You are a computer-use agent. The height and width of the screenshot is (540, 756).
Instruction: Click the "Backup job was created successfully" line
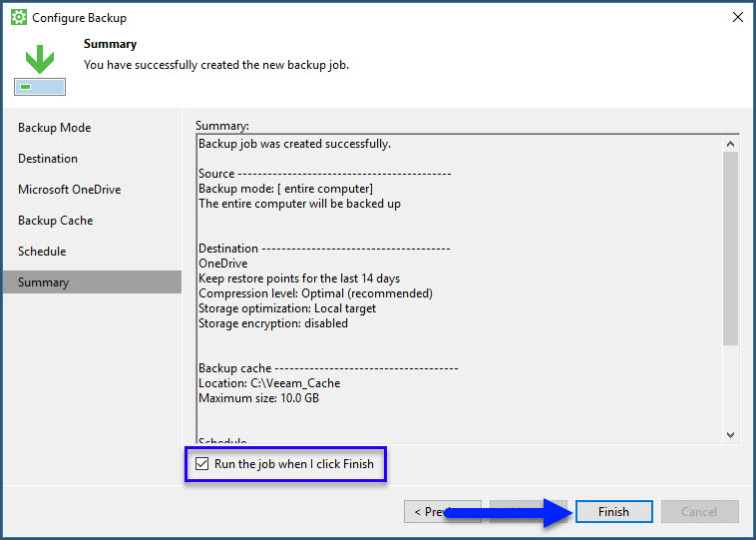click(294, 144)
